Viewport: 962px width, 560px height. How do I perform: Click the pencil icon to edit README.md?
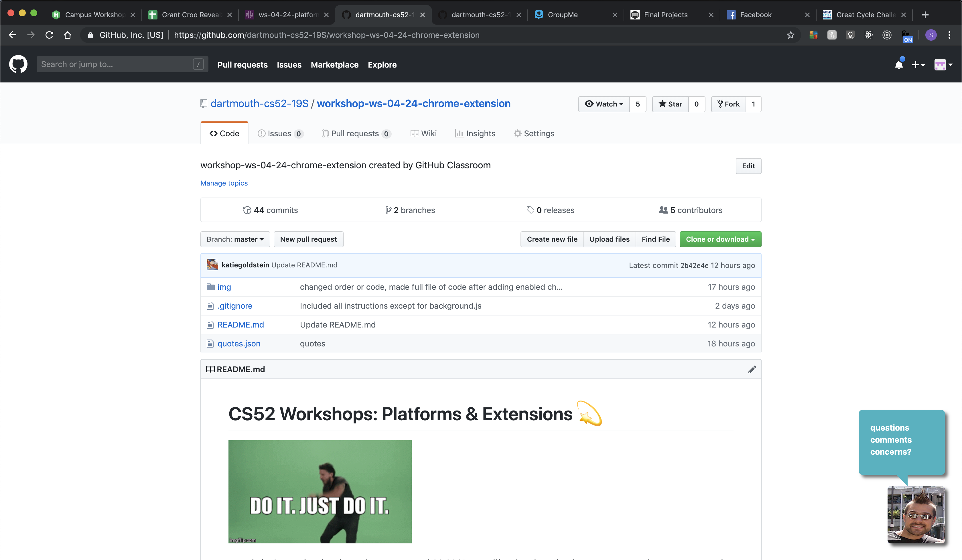[752, 369]
